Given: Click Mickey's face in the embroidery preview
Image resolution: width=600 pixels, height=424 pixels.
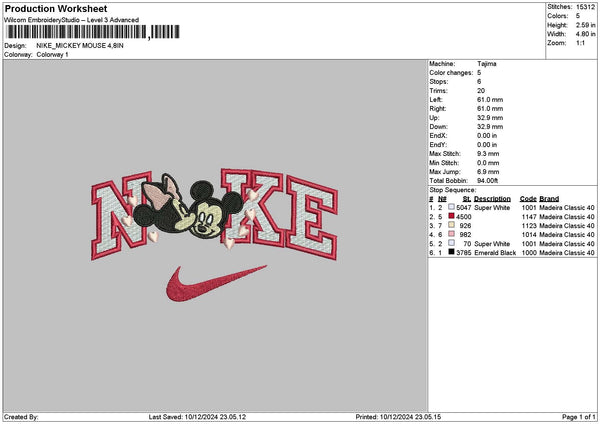Looking at the screenshot, I should 206,224.
